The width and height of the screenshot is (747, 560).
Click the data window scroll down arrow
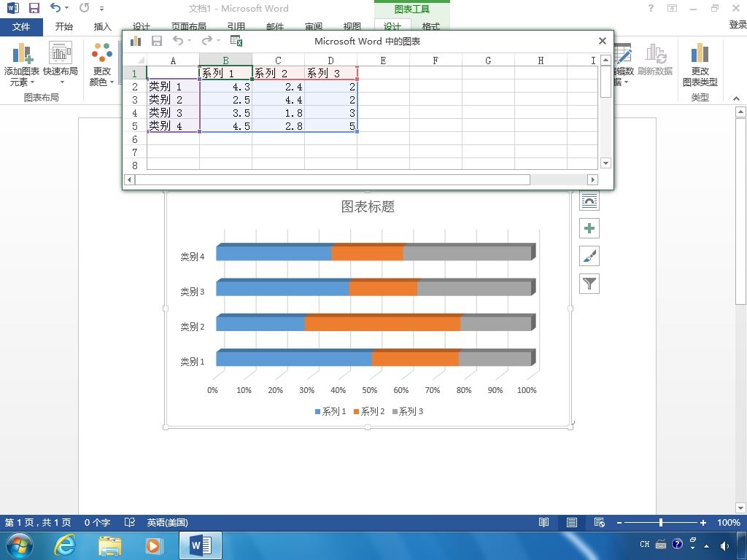pyautogui.click(x=605, y=163)
